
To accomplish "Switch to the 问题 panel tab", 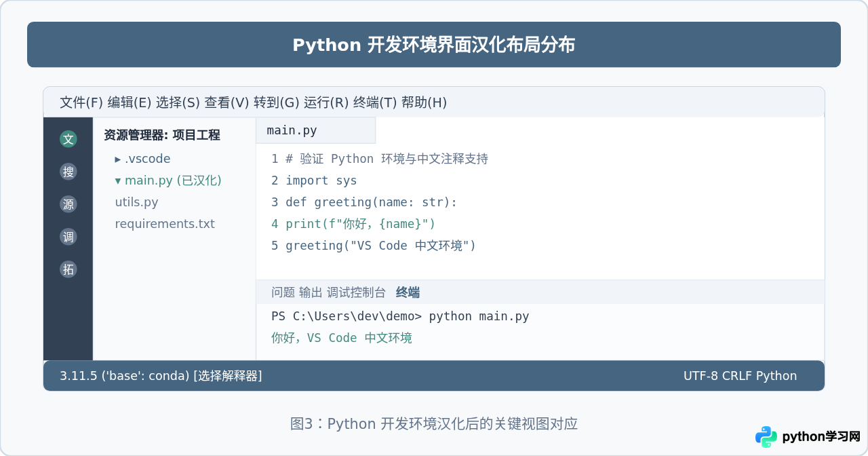I will pos(283,292).
